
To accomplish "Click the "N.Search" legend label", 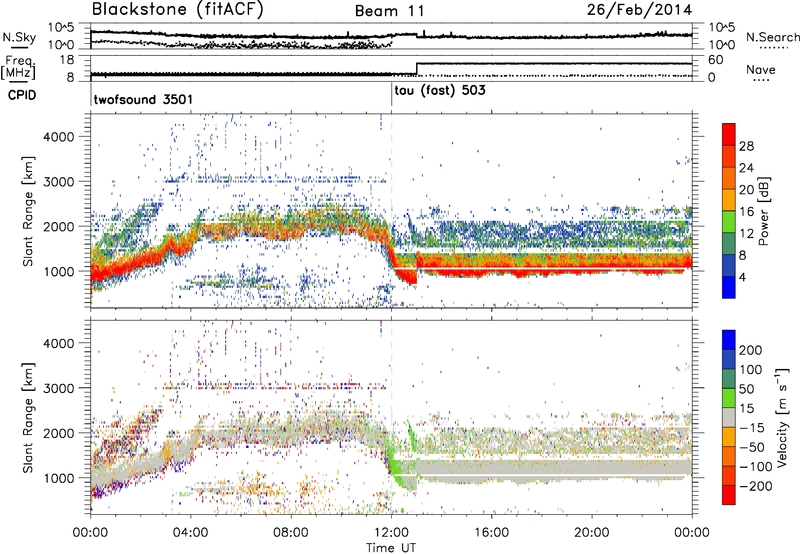I will (772, 37).
